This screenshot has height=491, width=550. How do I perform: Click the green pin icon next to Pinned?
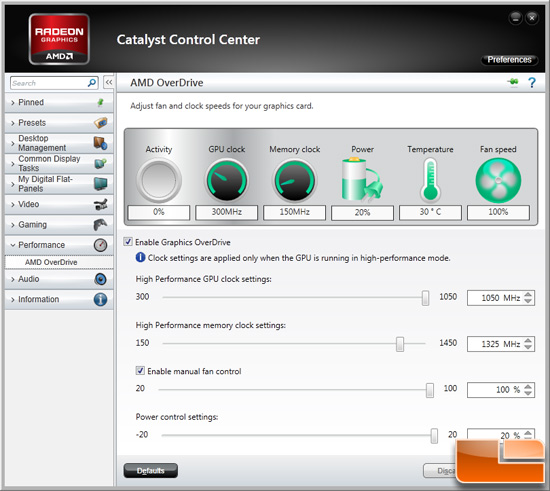click(x=100, y=102)
